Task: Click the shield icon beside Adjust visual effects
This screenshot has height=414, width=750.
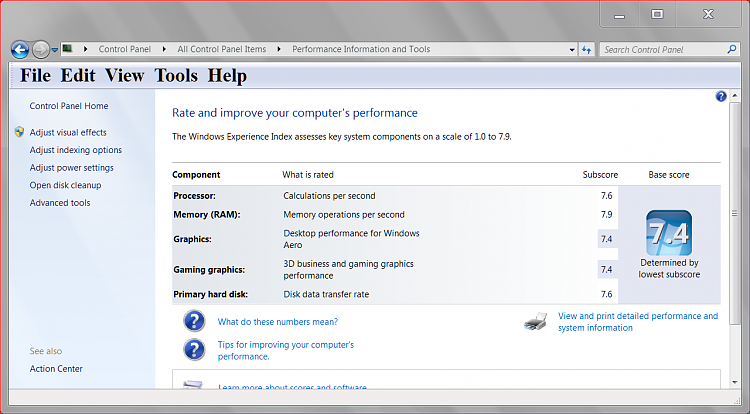Action: [19, 132]
